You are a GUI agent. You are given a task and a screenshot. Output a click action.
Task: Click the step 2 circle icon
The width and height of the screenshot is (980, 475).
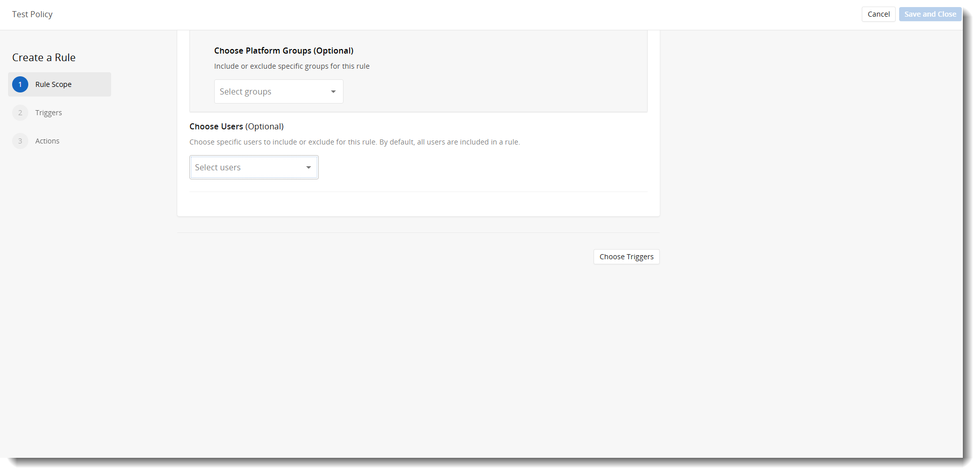coord(20,113)
